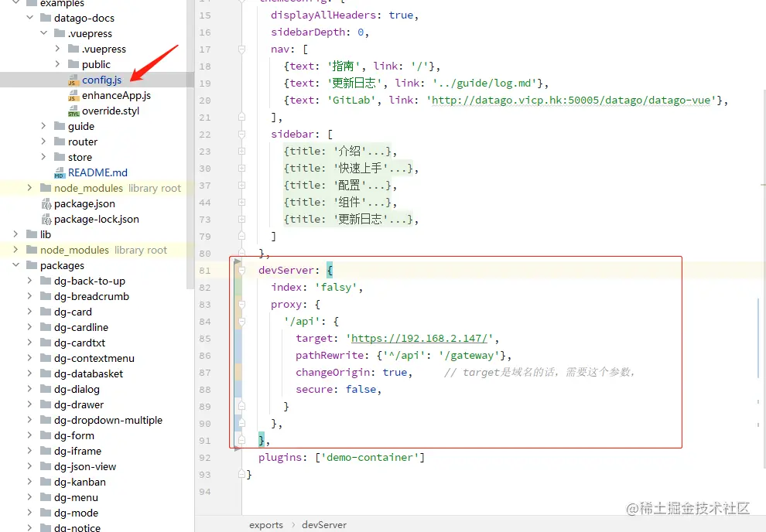
Task: Select the dg-json-view folder
Action: tap(85, 466)
